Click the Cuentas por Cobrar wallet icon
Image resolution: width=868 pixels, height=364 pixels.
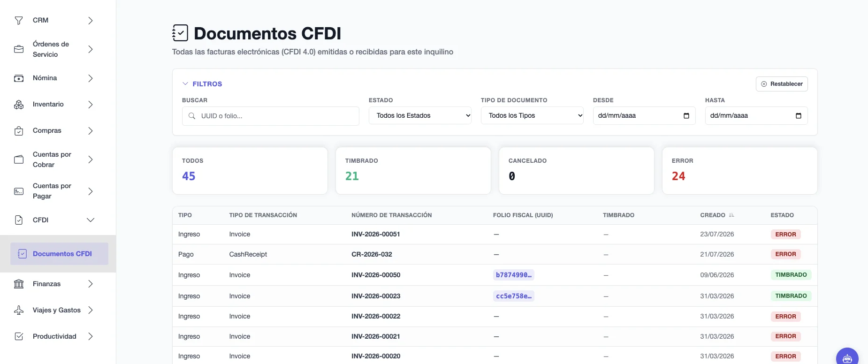pos(19,159)
